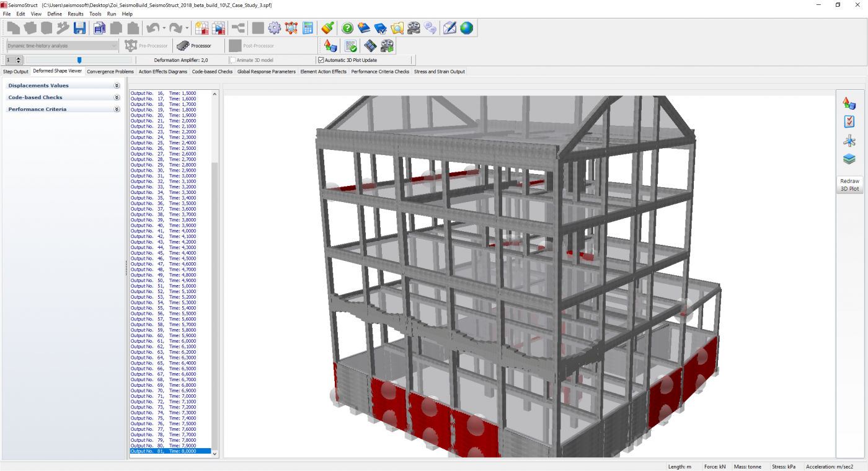Click the checklist icon in the right sidebar

[x=849, y=121]
